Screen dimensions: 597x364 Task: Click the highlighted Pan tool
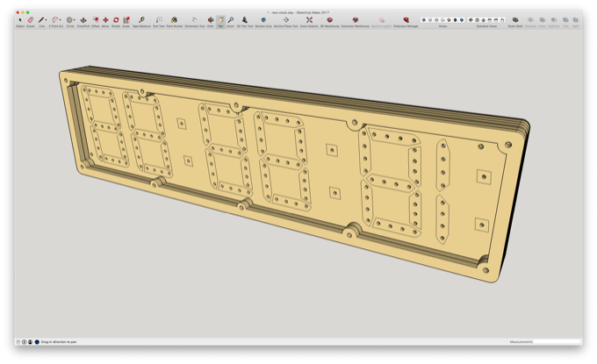click(x=221, y=20)
